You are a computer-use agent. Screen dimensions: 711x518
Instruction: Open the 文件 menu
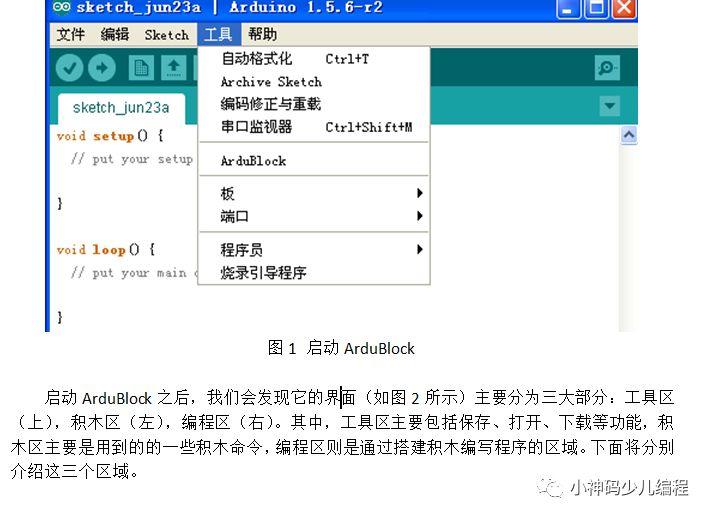[x=71, y=34]
